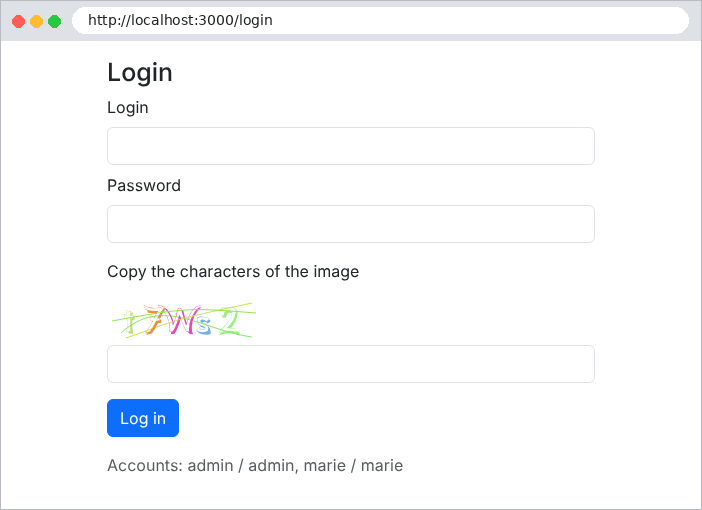Click the blue Log in button

(143, 418)
